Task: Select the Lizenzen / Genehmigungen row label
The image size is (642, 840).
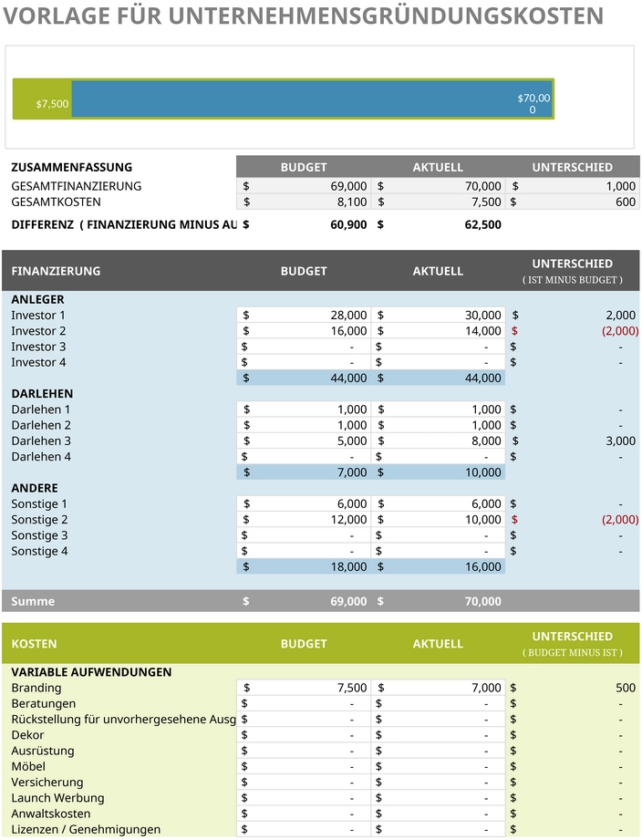Action: point(86,830)
